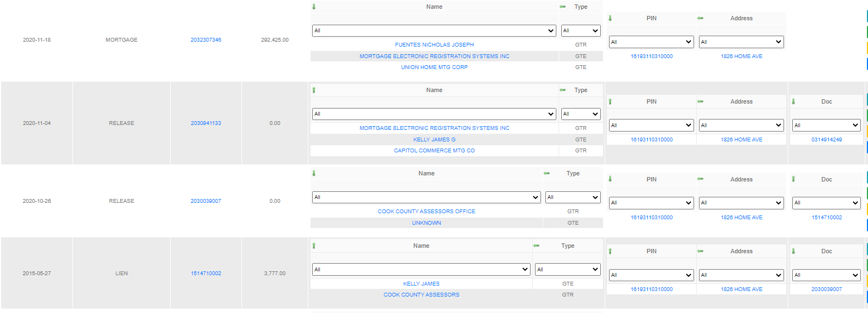Sort by Name arrow in the 1514710002 lien row
The image size is (868, 313).
click(314, 246)
